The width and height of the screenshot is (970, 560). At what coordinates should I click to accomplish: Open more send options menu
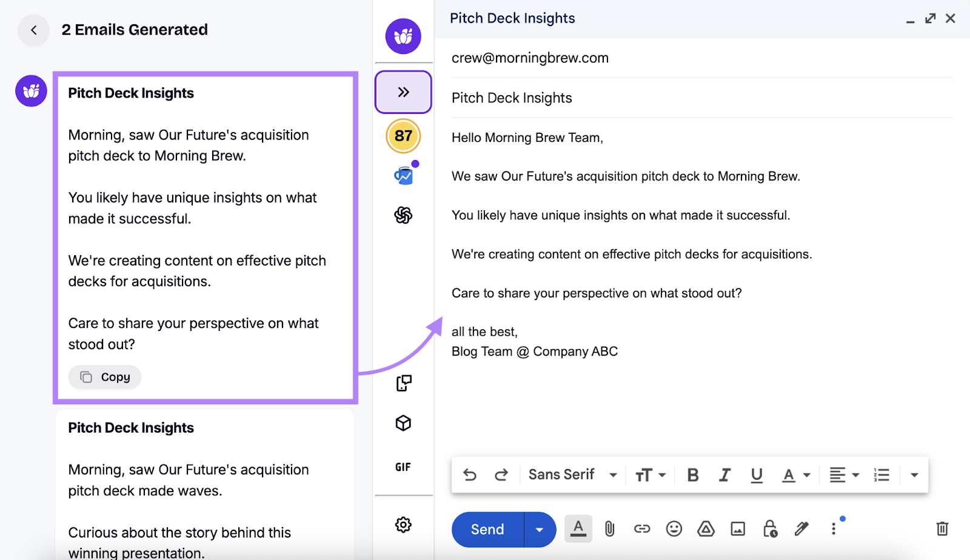(539, 529)
